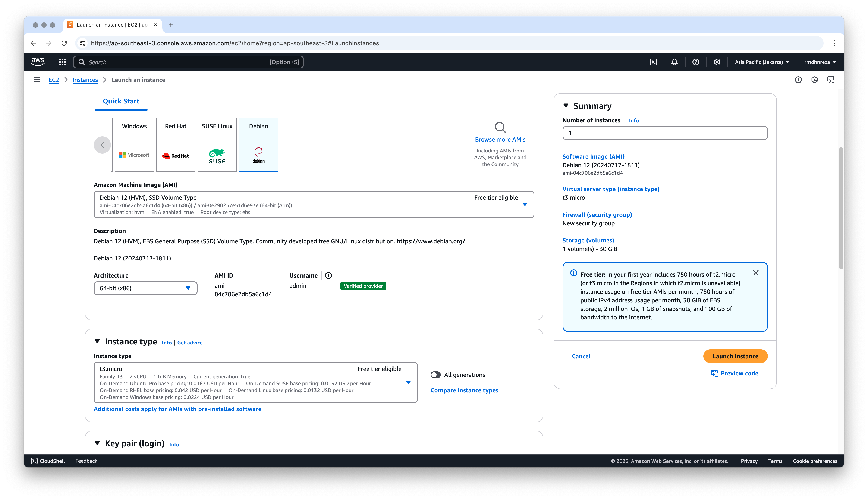868x499 pixels.
Task: Click the Free tier info circle icon
Action: point(573,273)
